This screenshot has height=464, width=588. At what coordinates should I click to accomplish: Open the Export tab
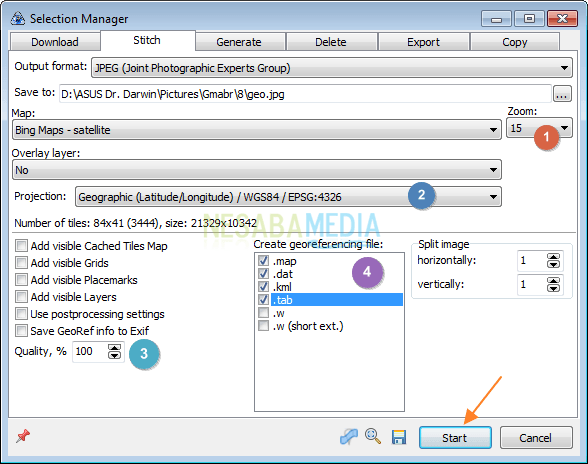[x=423, y=42]
